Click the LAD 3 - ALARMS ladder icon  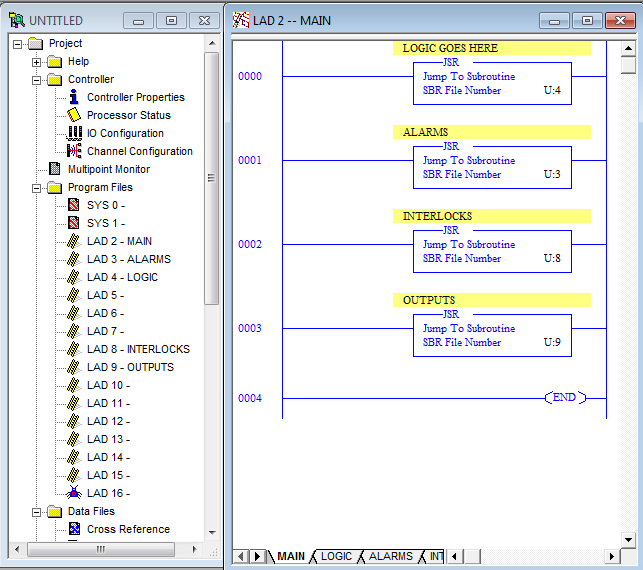73,259
